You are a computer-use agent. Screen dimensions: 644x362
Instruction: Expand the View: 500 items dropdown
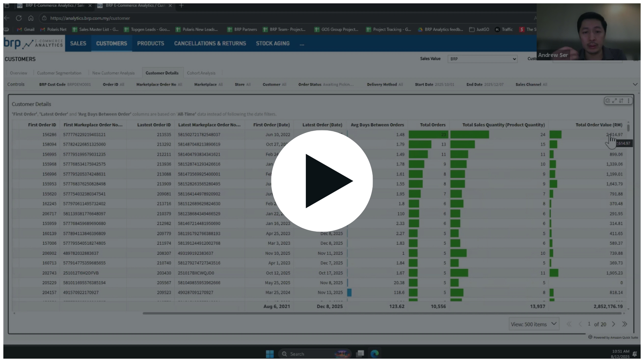[x=534, y=324]
